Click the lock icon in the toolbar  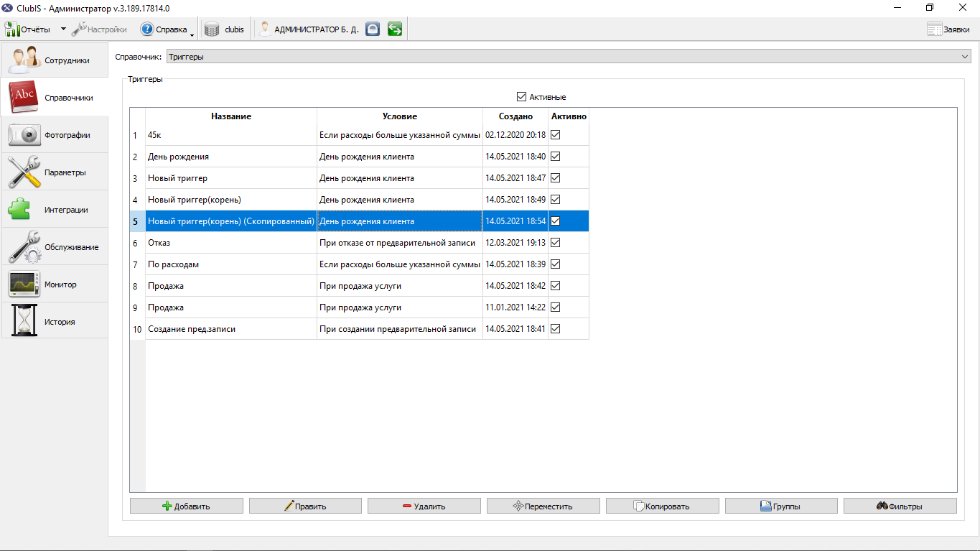coord(372,29)
